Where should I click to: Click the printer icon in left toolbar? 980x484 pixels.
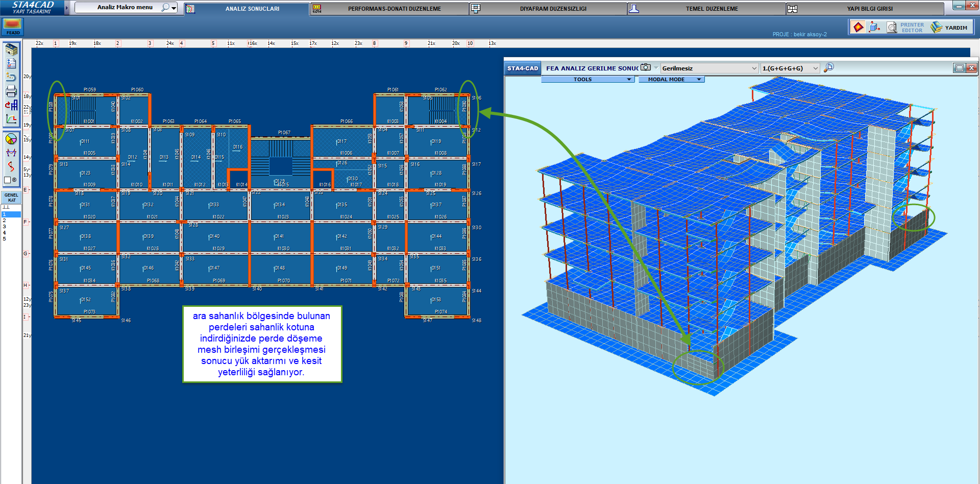(x=11, y=91)
